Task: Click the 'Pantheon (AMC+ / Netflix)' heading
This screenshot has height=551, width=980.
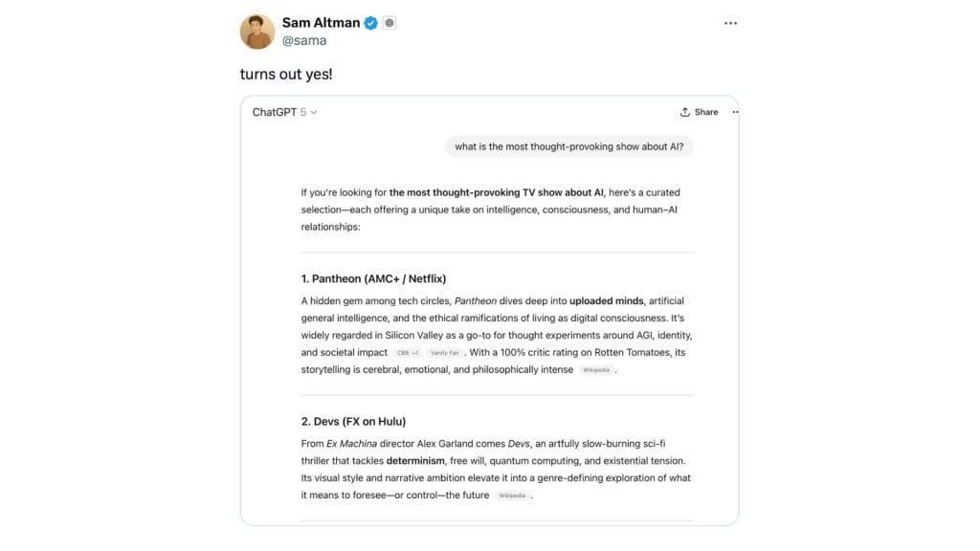Action: tap(374, 278)
